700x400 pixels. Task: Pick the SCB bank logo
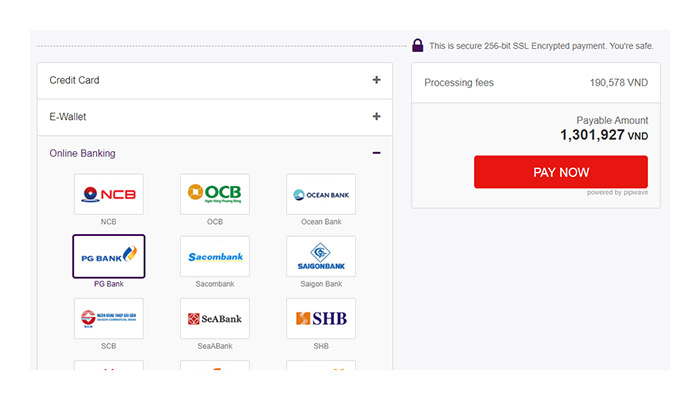109,318
